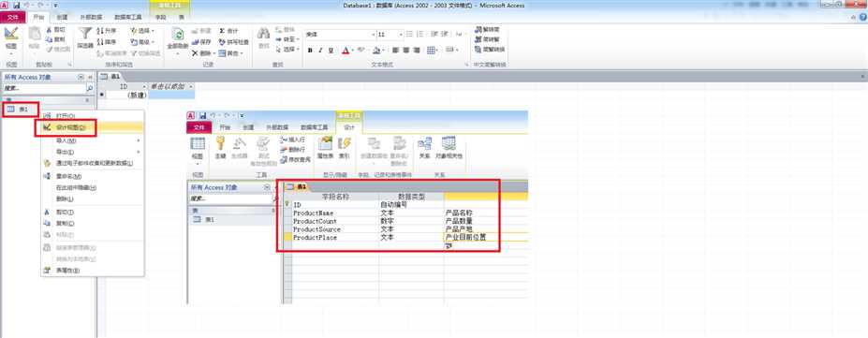Toggle Underline text formatting
This screenshot has height=338, width=868.
click(x=331, y=51)
